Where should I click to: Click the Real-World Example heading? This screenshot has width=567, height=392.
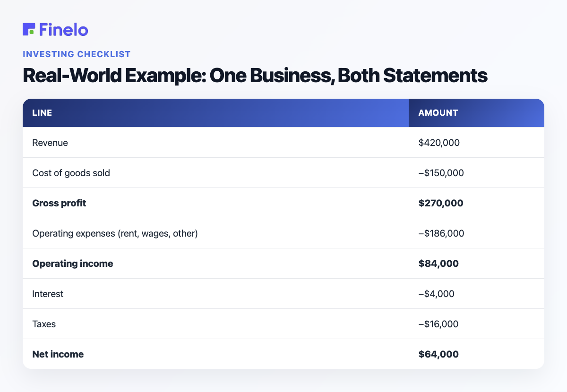[x=255, y=76]
